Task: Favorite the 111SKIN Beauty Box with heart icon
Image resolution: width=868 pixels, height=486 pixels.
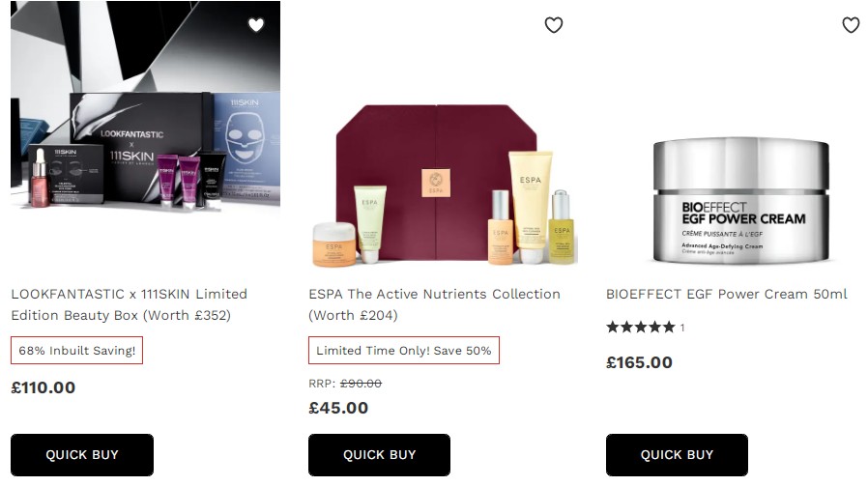Action: pos(255,25)
